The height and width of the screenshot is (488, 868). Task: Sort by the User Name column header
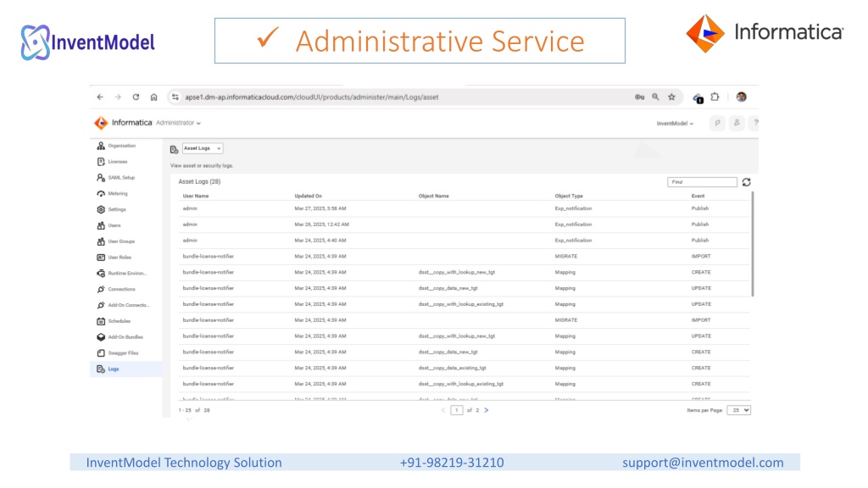coord(196,196)
